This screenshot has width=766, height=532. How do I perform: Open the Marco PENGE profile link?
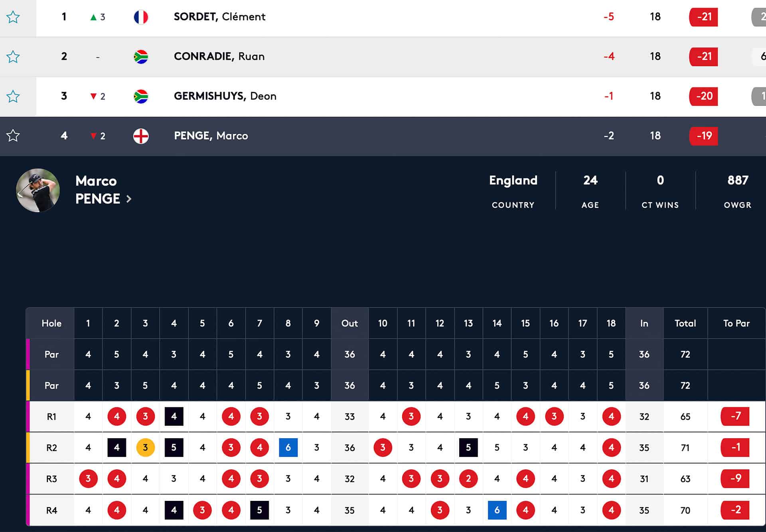(x=98, y=190)
